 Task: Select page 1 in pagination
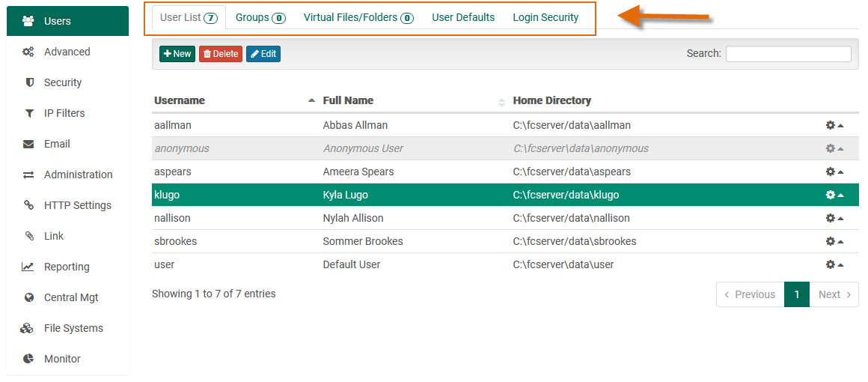tap(797, 294)
